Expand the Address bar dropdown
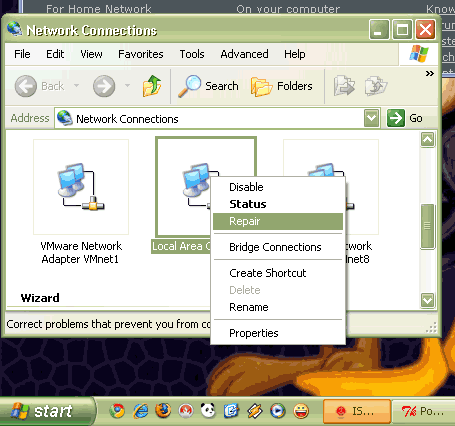The image size is (455, 426). tap(372, 118)
